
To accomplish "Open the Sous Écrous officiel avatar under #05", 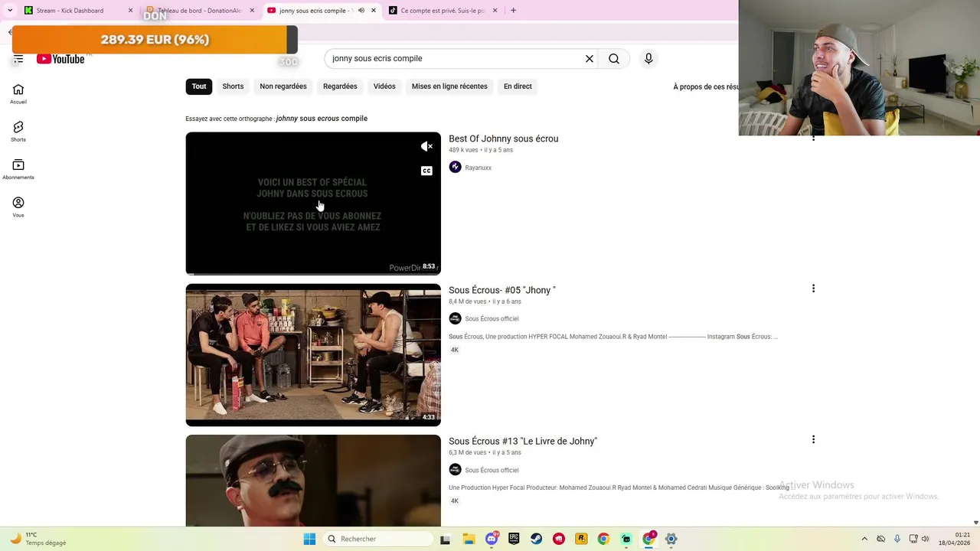I will point(455,318).
